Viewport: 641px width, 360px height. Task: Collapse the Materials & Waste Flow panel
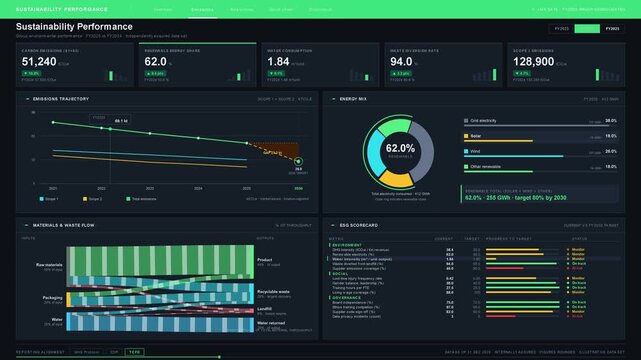click(x=27, y=225)
